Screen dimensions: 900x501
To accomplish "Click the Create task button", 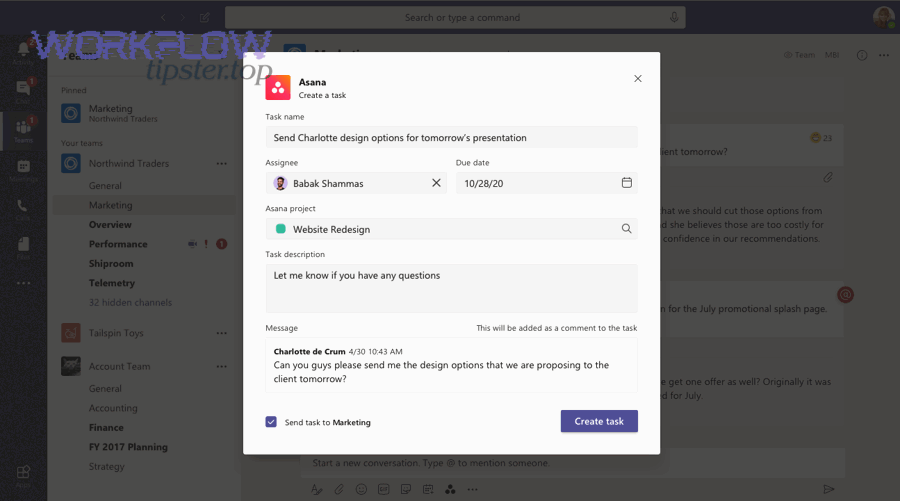I will 599,421.
